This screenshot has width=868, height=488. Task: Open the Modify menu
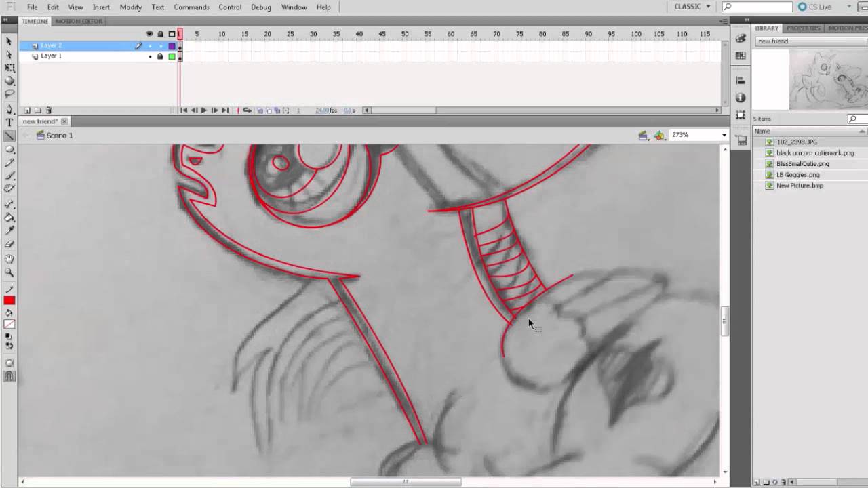pyautogui.click(x=130, y=7)
